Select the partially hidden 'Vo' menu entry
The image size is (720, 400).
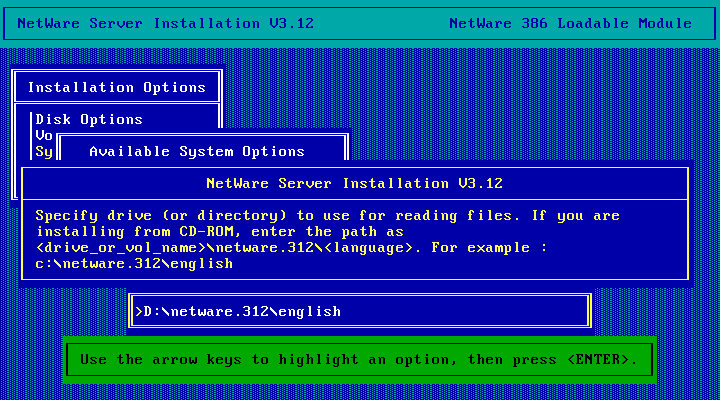[44, 135]
